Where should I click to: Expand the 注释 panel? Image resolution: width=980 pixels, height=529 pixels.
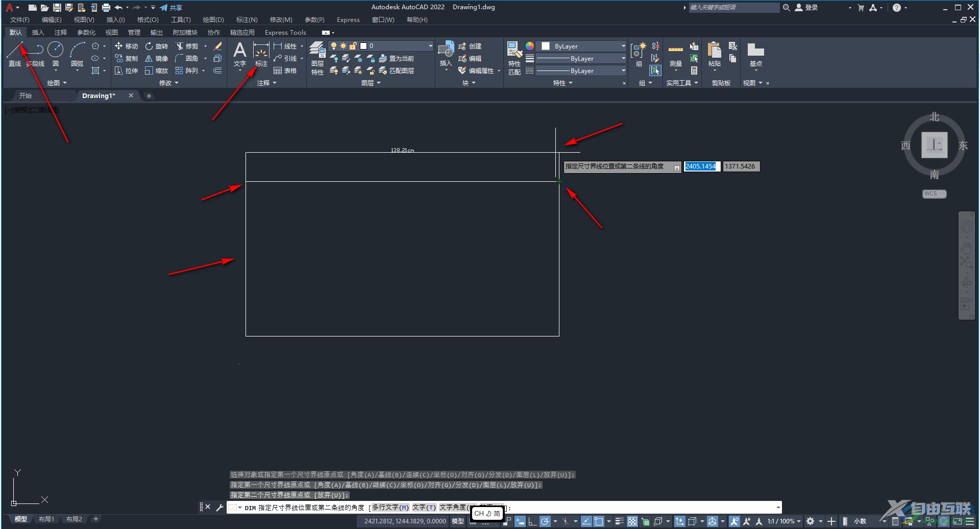pyautogui.click(x=266, y=83)
